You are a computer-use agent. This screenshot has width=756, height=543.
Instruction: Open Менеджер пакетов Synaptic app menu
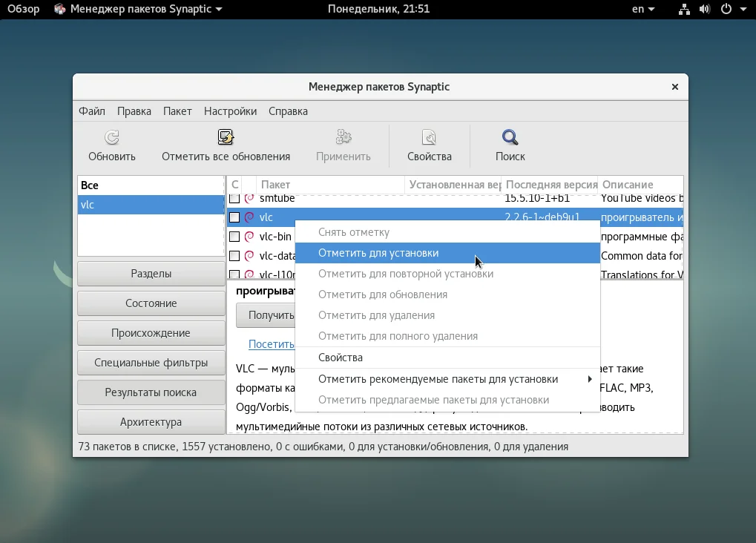[139, 9]
